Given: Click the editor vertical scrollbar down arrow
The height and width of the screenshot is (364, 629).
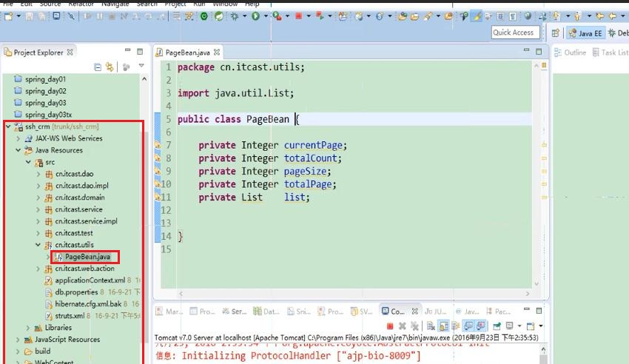Looking at the screenshot, I should [536, 284].
